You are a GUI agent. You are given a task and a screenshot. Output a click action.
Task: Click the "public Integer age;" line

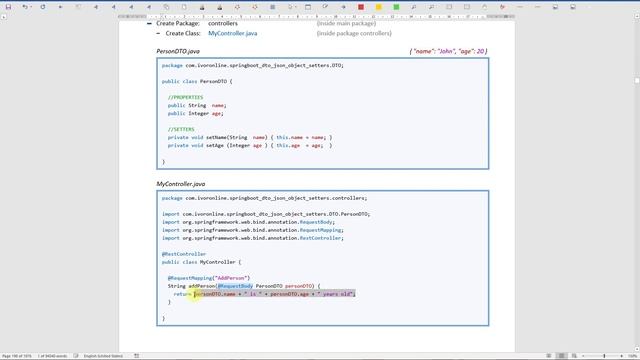(x=196, y=113)
